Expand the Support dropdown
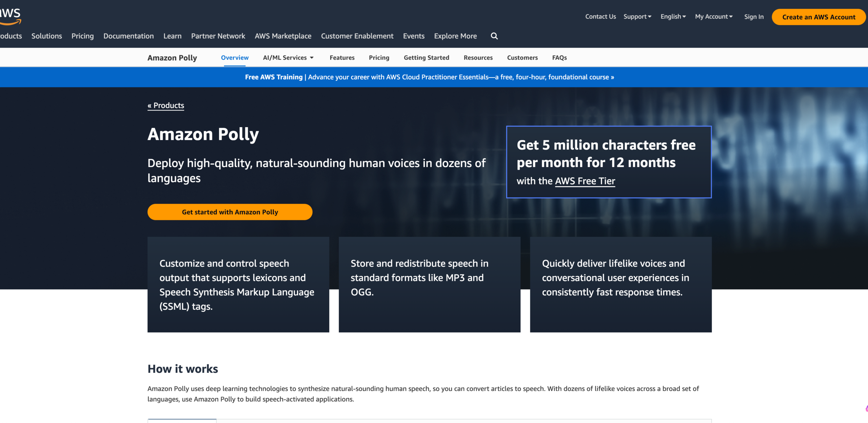This screenshot has height=423, width=868. 637,17
